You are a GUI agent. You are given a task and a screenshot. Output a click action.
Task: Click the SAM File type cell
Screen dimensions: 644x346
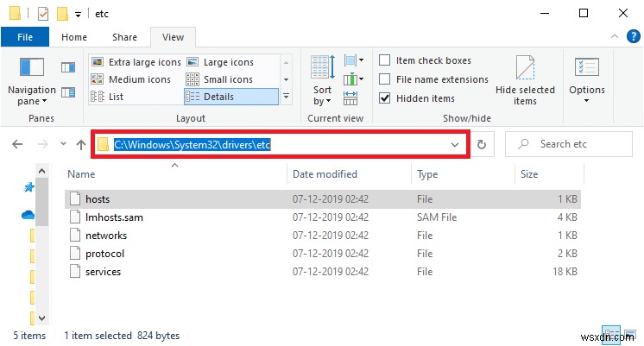[437, 217]
